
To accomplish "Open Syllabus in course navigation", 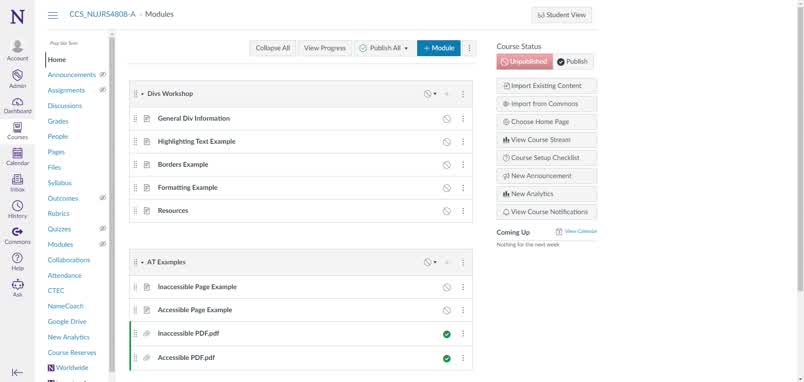I will pyautogui.click(x=59, y=183).
